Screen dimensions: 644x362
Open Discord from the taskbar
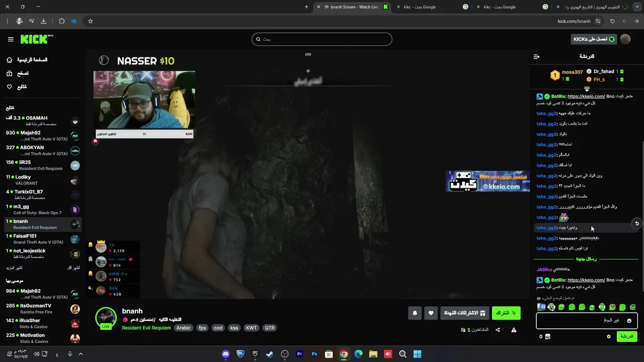coord(226,354)
